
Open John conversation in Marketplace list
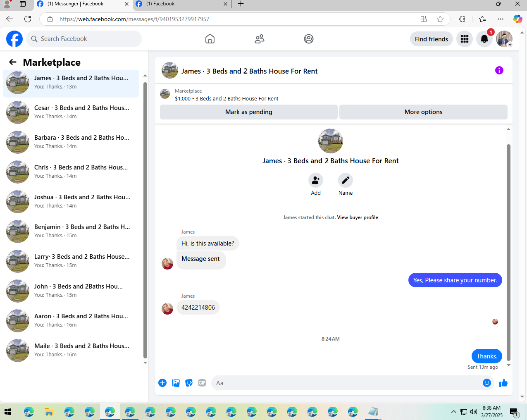coord(71,291)
